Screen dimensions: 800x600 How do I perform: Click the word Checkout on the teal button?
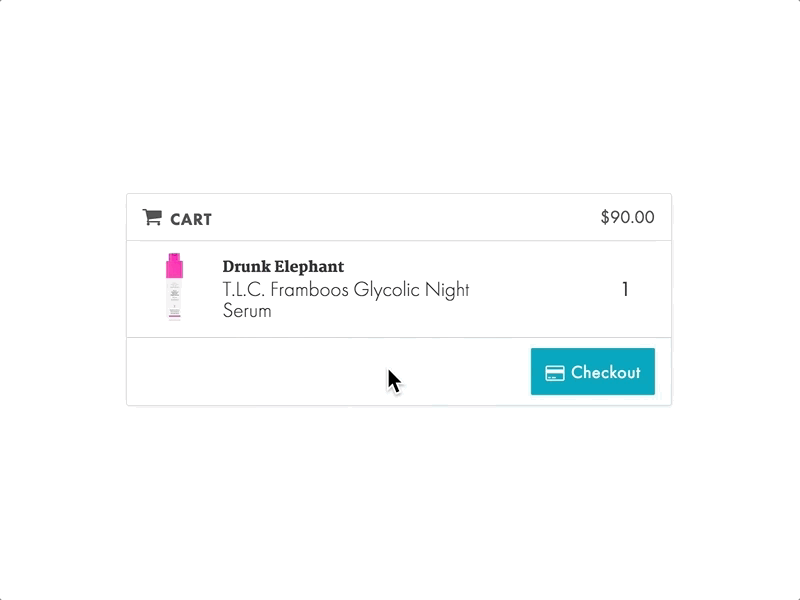(x=605, y=373)
